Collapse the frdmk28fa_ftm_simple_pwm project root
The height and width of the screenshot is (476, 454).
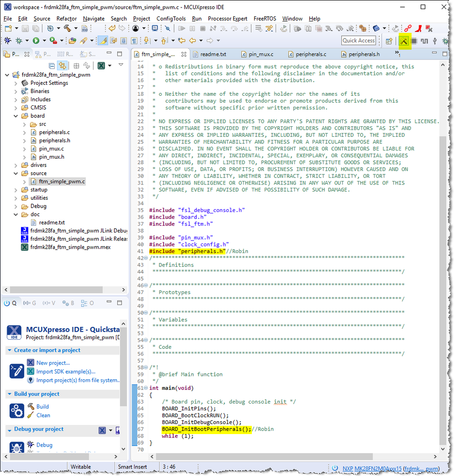coord(7,75)
